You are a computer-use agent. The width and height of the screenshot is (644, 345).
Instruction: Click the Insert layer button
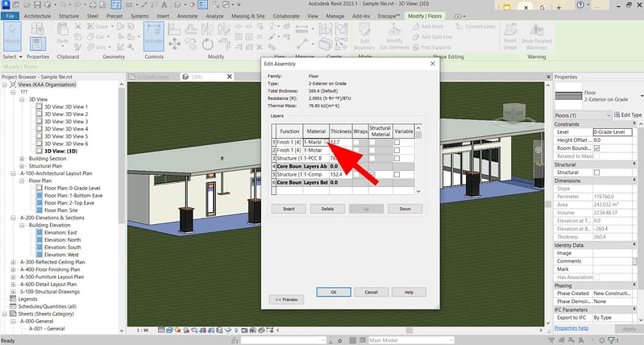pos(289,208)
